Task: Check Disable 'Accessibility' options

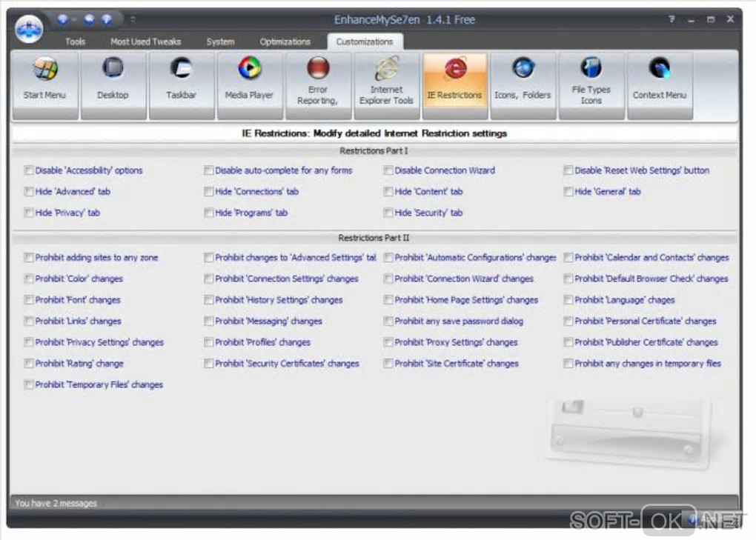Action: 28,170
